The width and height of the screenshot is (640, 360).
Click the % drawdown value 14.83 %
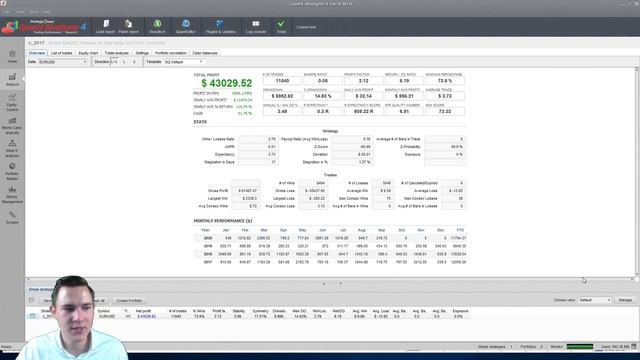[x=323, y=96]
